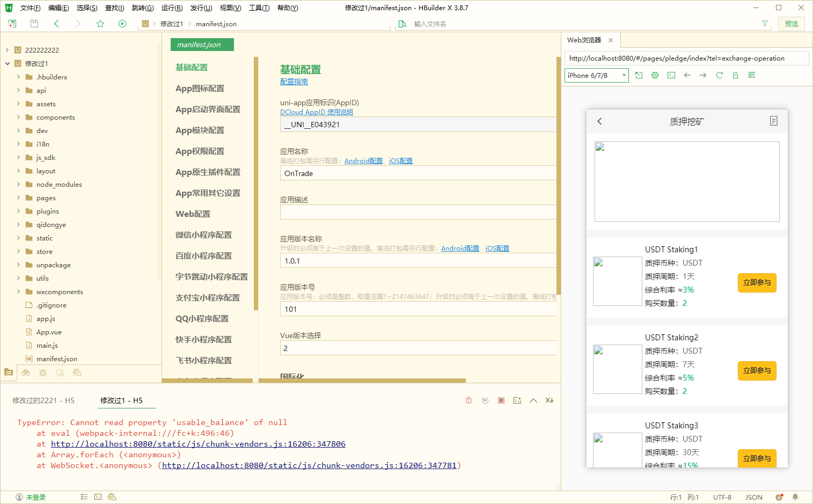Open first chunk-vendors.js:16206:347806 error link
The width and height of the screenshot is (813, 504).
click(x=198, y=444)
